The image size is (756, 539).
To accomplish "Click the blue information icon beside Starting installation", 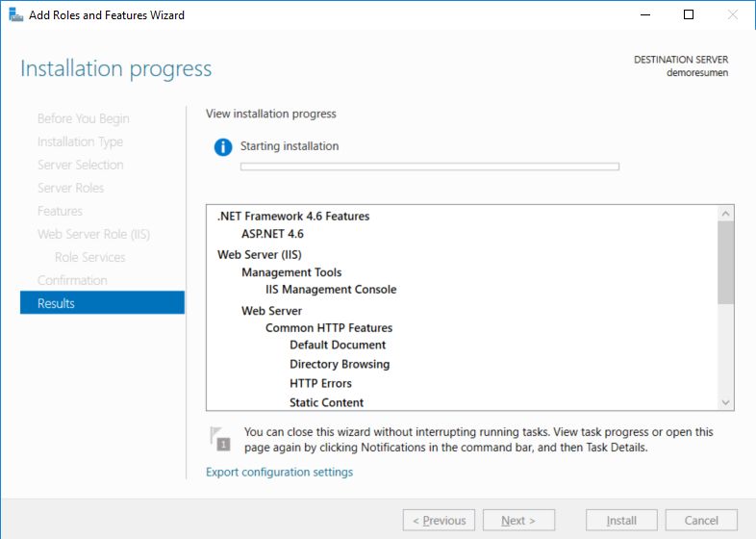I will click(x=223, y=146).
